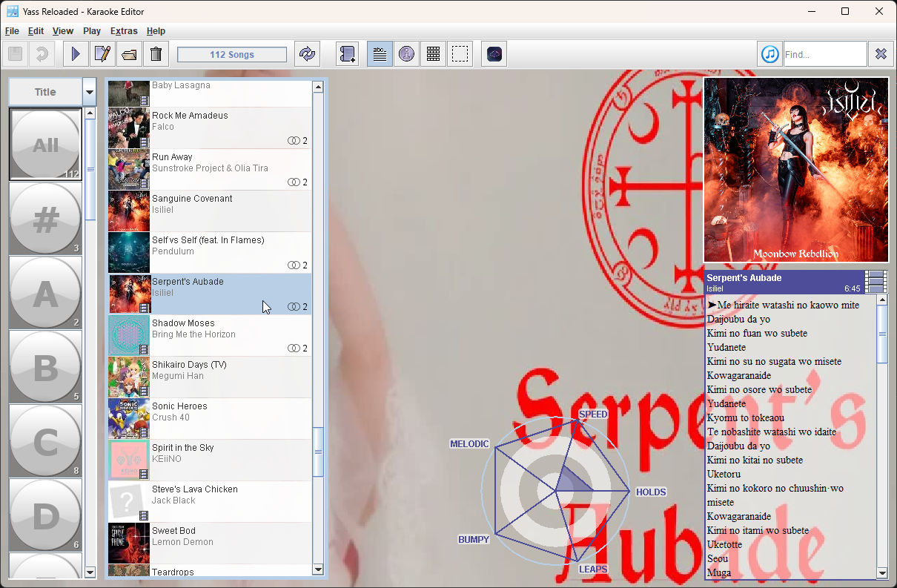
Task: Click the lyrics panel scrollbar down arrow
Action: 882,572
